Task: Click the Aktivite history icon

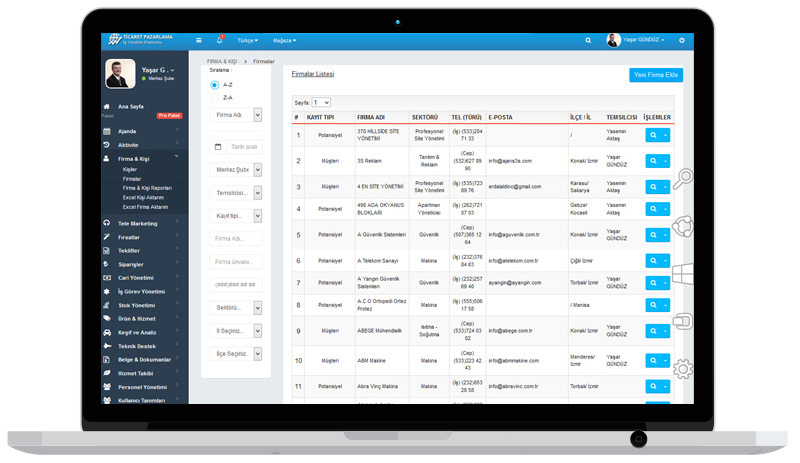Action: coord(107,145)
